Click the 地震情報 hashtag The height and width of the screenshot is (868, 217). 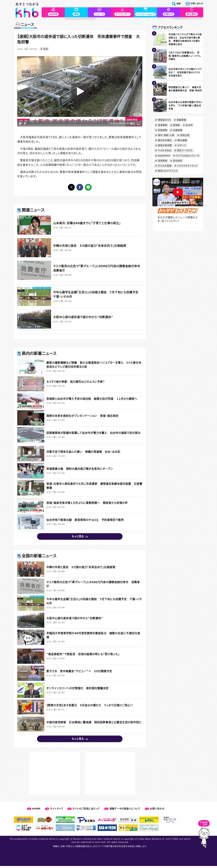[x=180, y=120]
